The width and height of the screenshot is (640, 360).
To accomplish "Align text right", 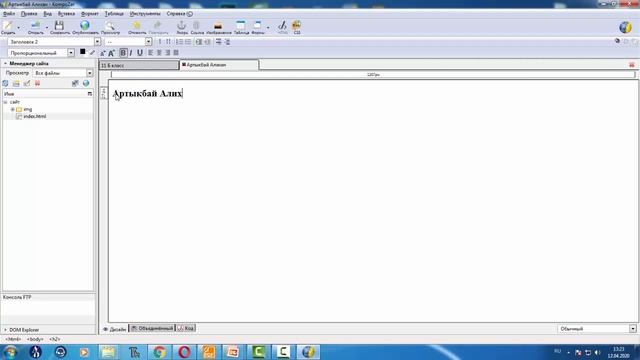I will pos(167,53).
